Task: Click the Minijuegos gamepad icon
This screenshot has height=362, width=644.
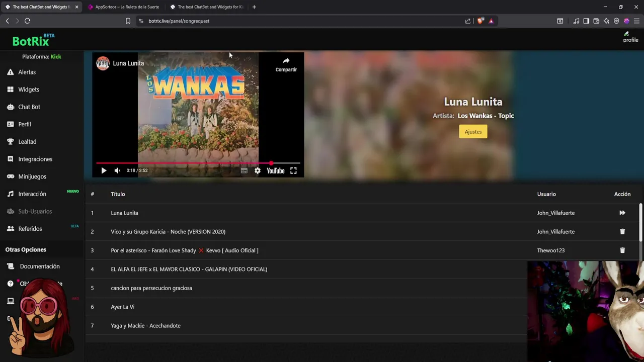Action: click(x=10, y=176)
